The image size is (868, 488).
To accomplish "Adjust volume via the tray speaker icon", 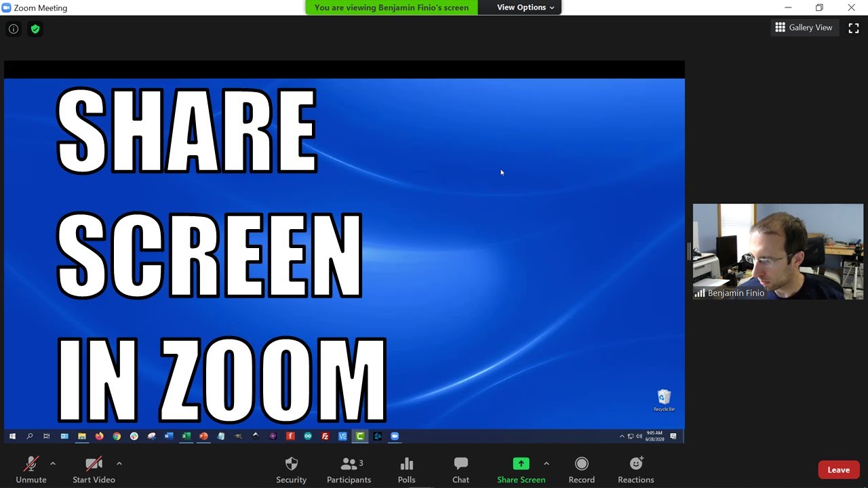I will (638, 436).
